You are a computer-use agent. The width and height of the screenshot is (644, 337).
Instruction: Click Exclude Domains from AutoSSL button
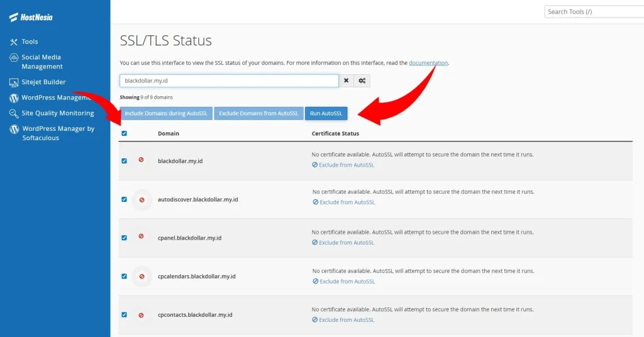258,113
